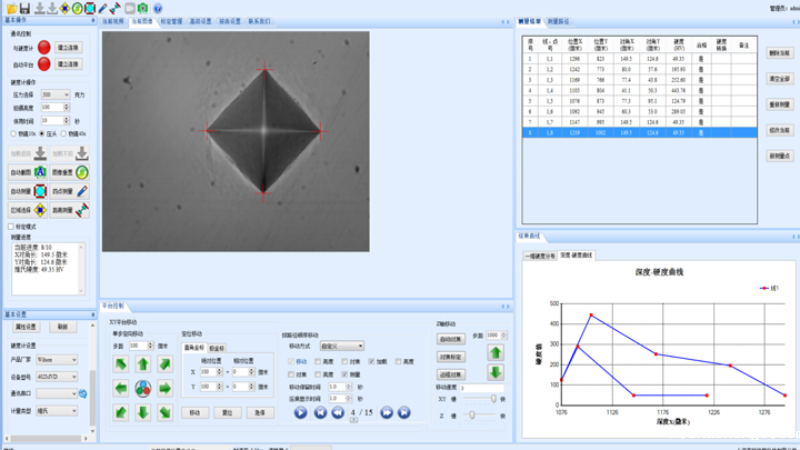Toggle the checked 加载 checkbox
Screen dimensions: 800x450
tap(371, 361)
